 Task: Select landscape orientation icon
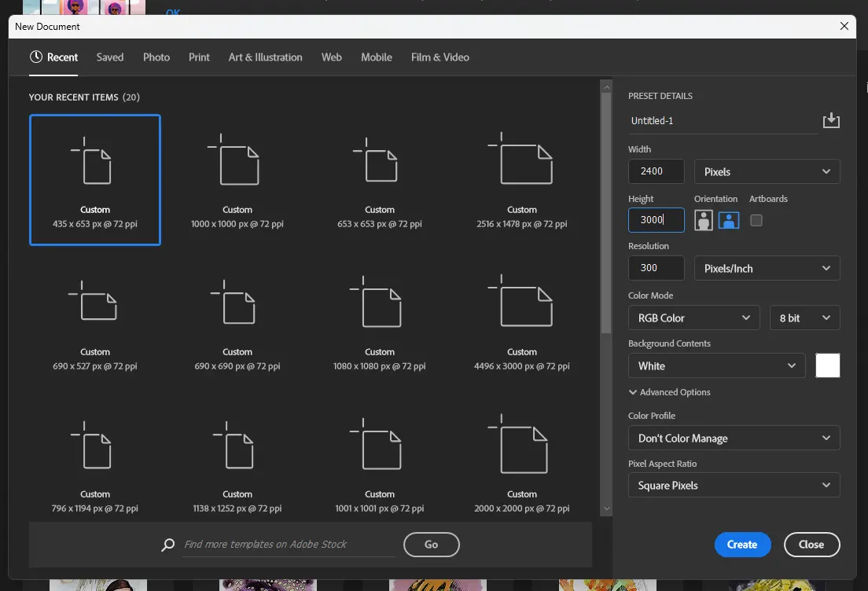click(x=729, y=220)
